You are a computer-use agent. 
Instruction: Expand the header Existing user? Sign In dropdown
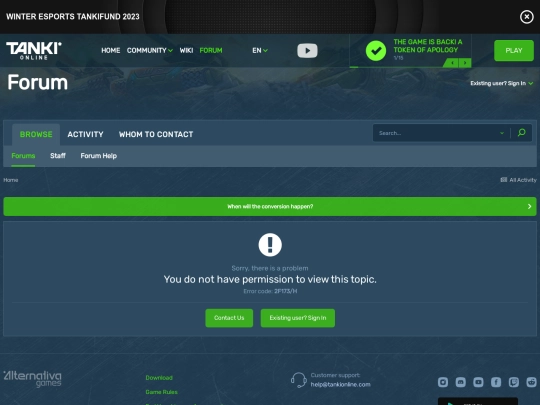[501, 83]
